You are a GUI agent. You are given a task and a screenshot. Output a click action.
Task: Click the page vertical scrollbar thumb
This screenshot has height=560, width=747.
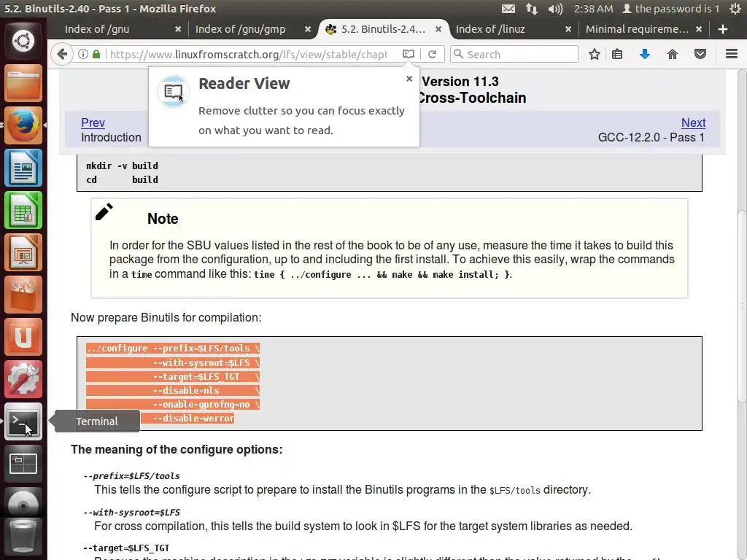pyautogui.click(x=742, y=305)
